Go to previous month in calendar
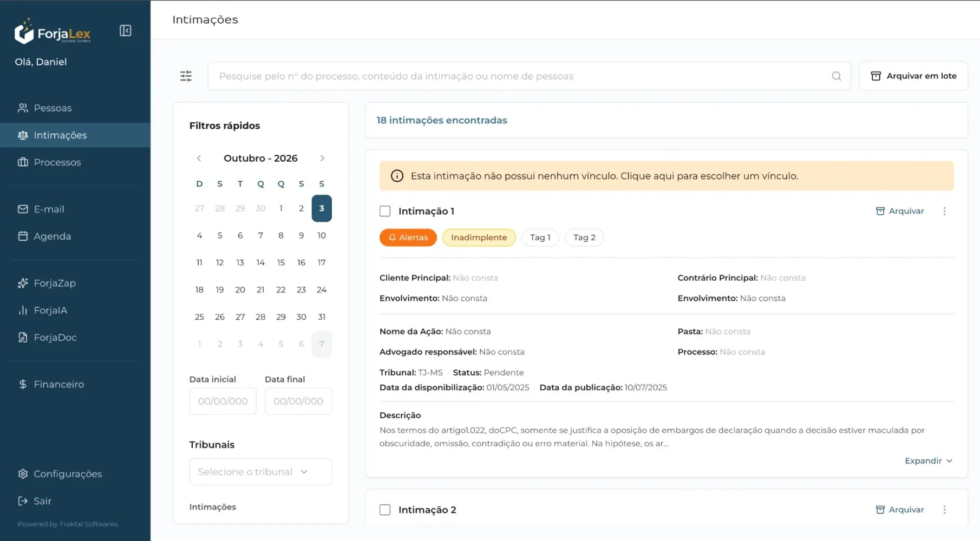This screenshot has width=980, height=541. coord(199,159)
